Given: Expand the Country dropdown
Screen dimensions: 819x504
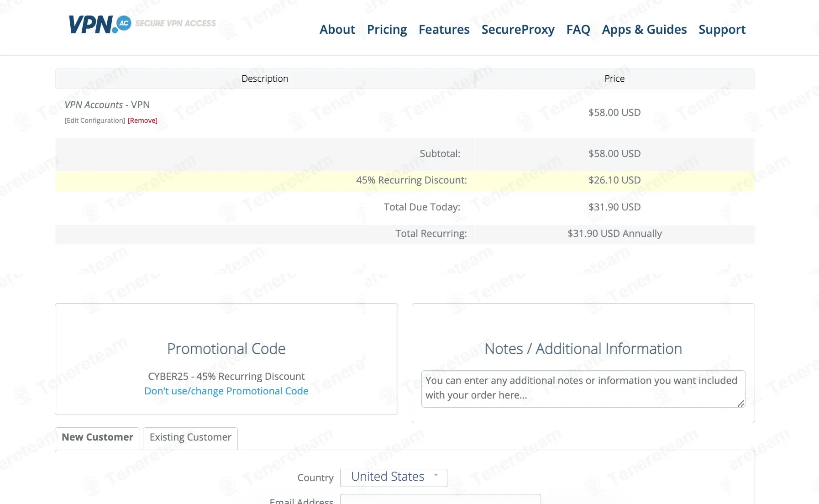Looking at the screenshot, I should coord(394,477).
